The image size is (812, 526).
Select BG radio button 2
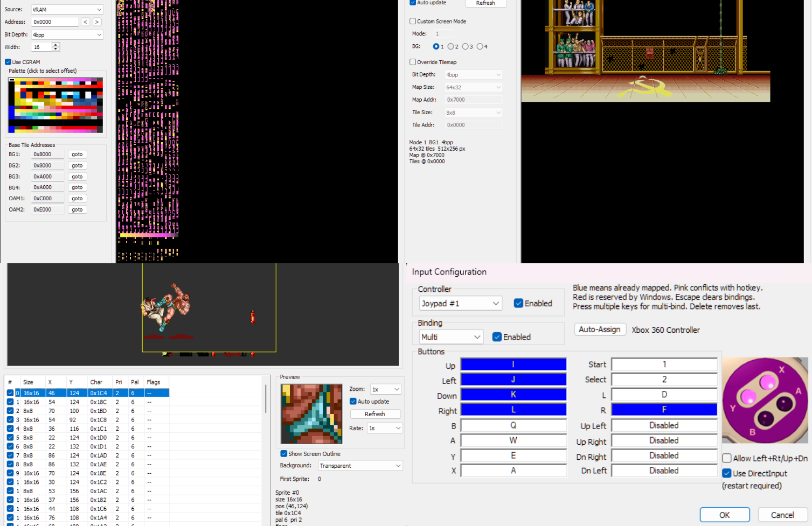pos(451,47)
